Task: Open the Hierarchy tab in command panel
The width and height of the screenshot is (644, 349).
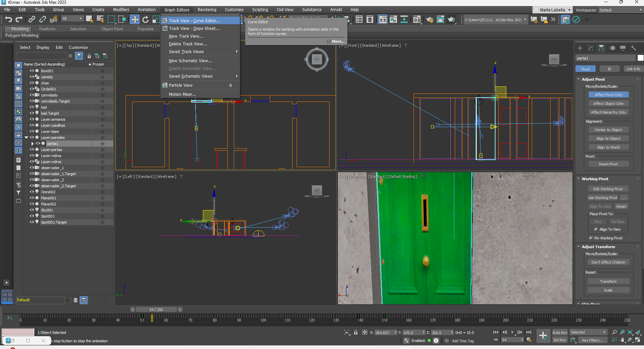Action: point(601,48)
